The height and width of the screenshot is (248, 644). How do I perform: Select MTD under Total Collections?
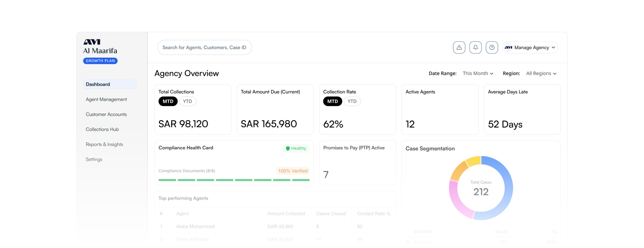point(168,101)
